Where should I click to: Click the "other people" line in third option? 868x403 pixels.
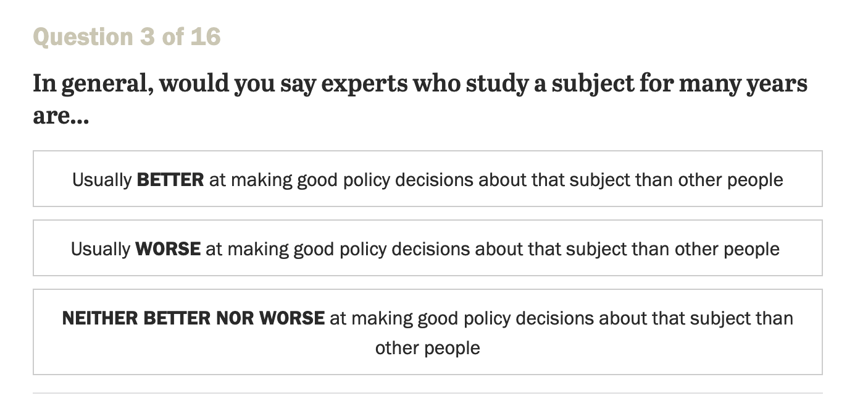click(427, 347)
